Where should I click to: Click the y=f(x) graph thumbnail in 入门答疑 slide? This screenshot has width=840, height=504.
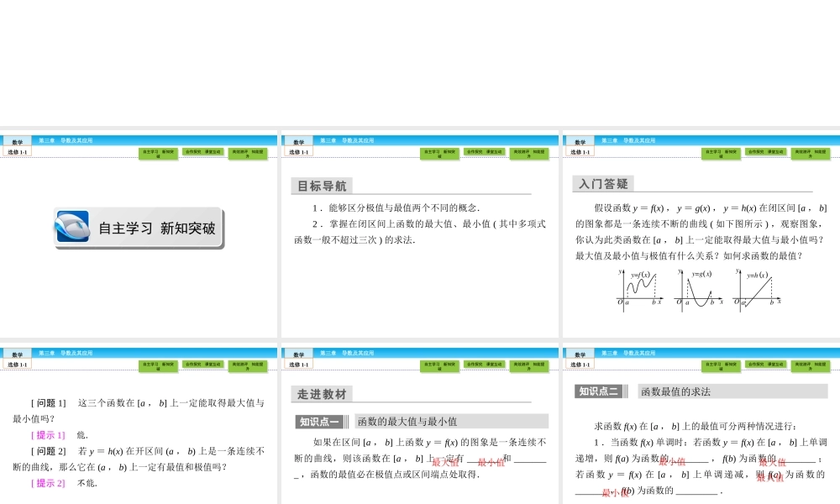click(x=640, y=287)
